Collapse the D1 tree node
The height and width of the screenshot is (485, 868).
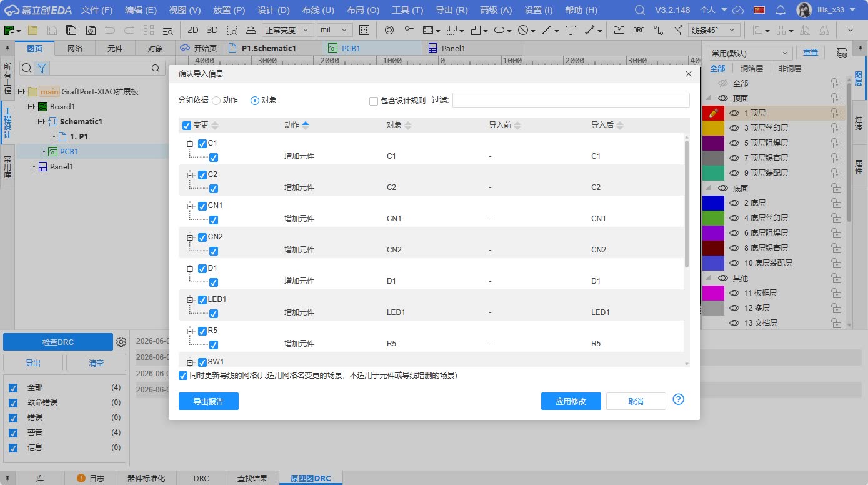coord(190,269)
